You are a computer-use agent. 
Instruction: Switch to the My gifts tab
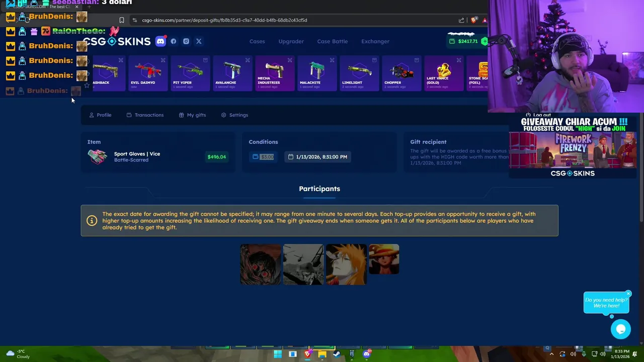coord(192,115)
